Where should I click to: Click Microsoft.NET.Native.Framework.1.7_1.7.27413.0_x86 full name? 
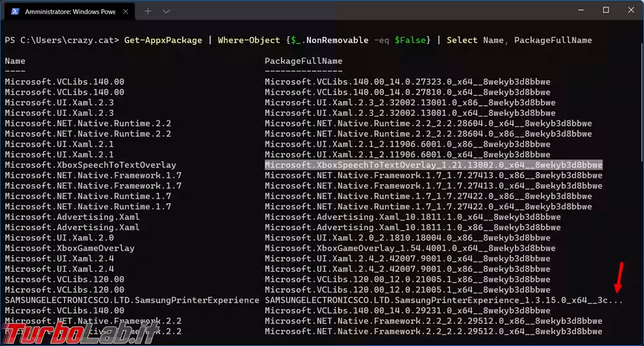point(433,175)
